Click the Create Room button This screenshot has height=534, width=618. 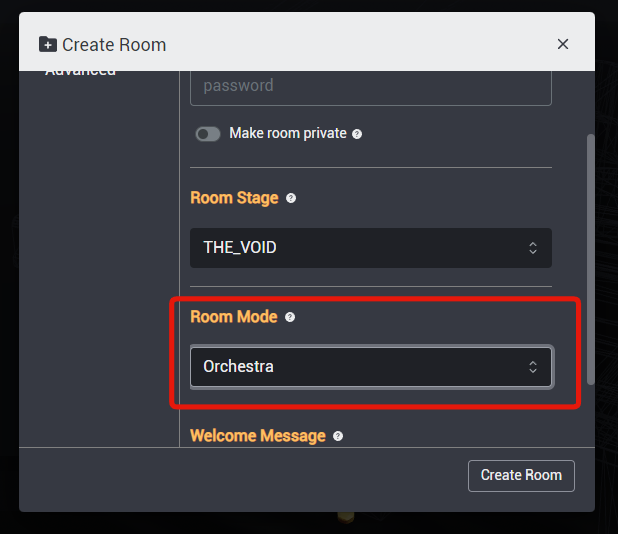click(x=521, y=476)
